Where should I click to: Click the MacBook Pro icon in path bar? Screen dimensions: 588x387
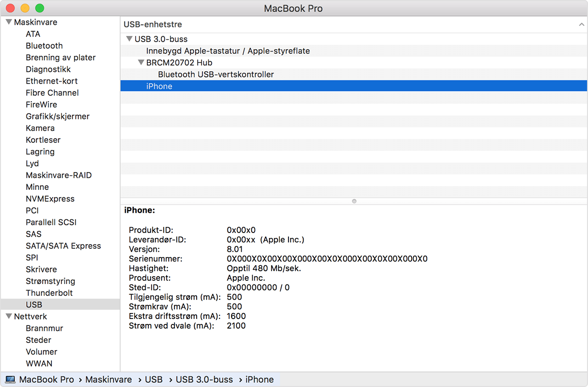click(10, 380)
